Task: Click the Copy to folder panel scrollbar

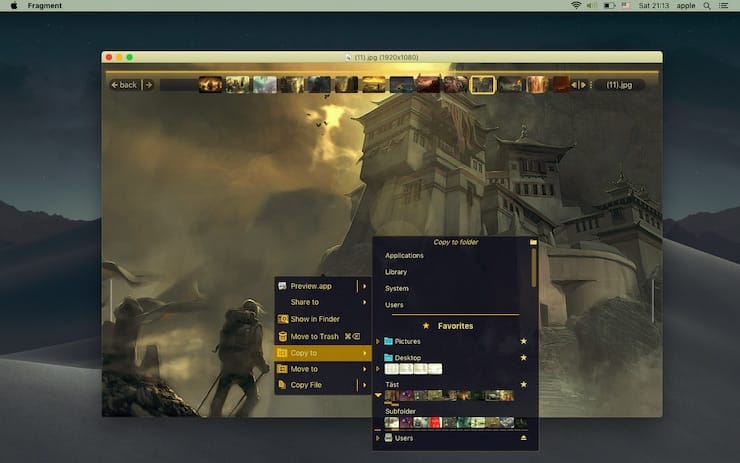Action: [534, 268]
